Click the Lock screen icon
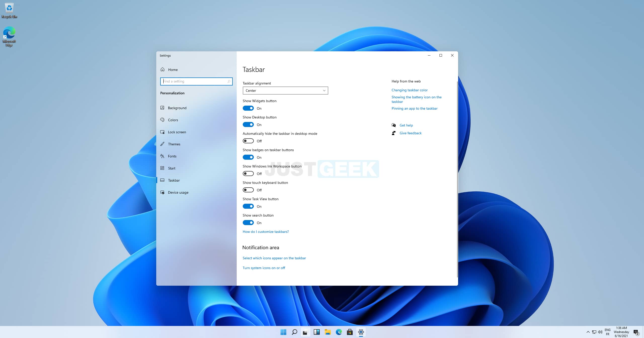The image size is (644, 338). [x=163, y=132]
